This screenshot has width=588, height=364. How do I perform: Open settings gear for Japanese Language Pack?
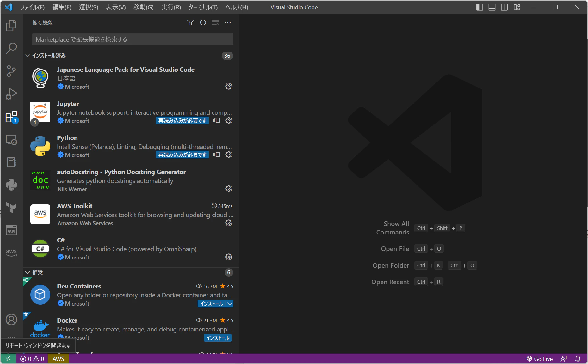[x=229, y=86]
